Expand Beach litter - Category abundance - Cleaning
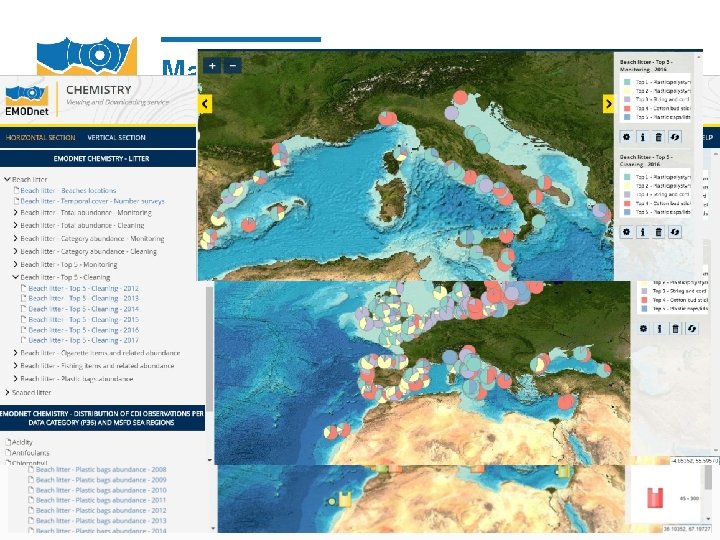The height and width of the screenshot is (540, 720). pos(16,251)
